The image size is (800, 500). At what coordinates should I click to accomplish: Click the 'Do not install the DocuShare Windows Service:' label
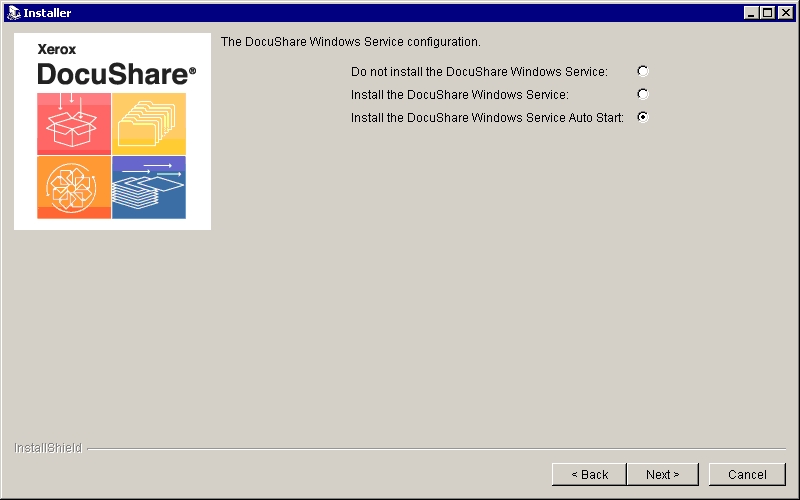(479, 72)
